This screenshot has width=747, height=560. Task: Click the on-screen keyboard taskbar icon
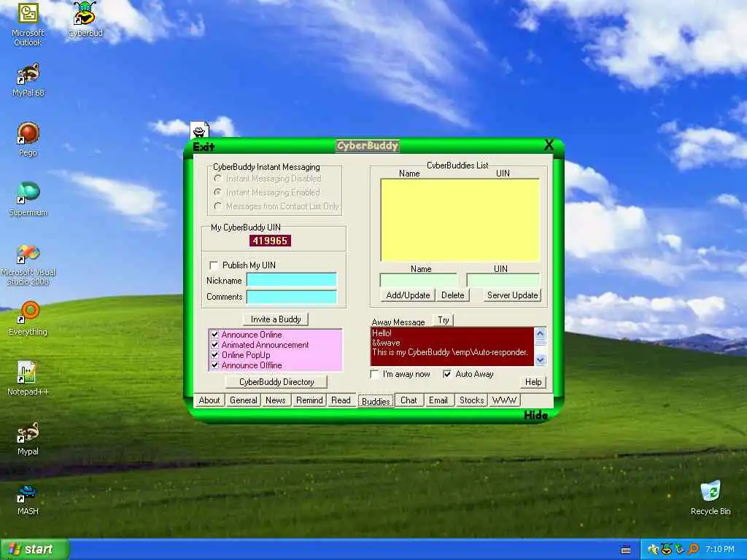tap(626, 550)
